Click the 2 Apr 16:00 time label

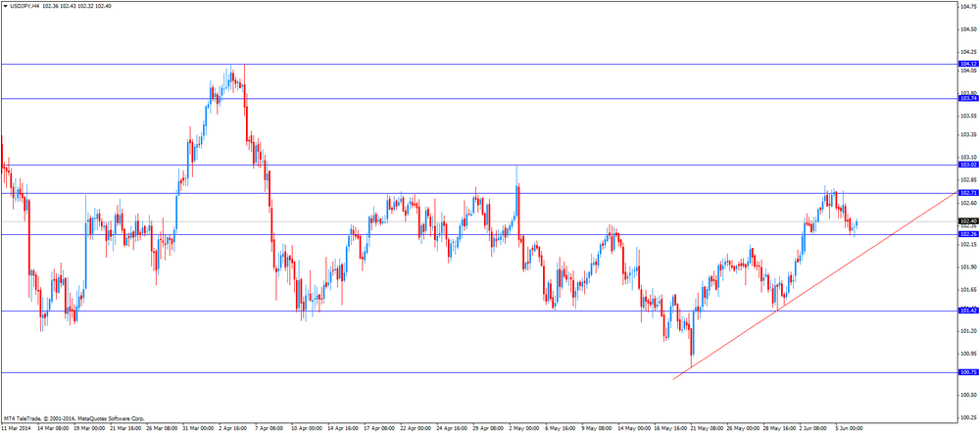[232, 429]
